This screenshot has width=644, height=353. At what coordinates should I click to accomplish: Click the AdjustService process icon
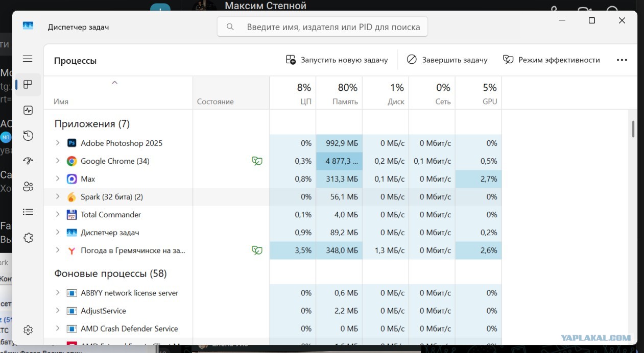coord(72,311)
